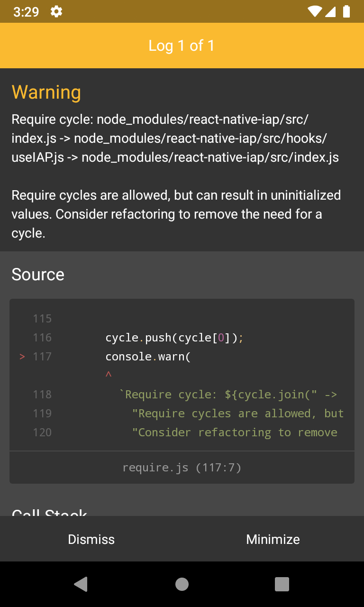Tap the red arrow marker at line 117
This screenshot has width=364, height=607.
[x=22, y=356]
